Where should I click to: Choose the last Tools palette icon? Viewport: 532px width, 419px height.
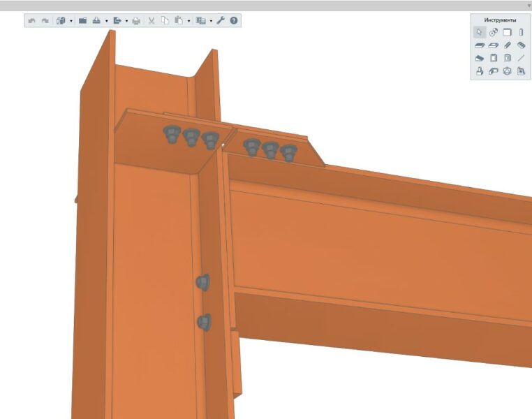point(521,71)
